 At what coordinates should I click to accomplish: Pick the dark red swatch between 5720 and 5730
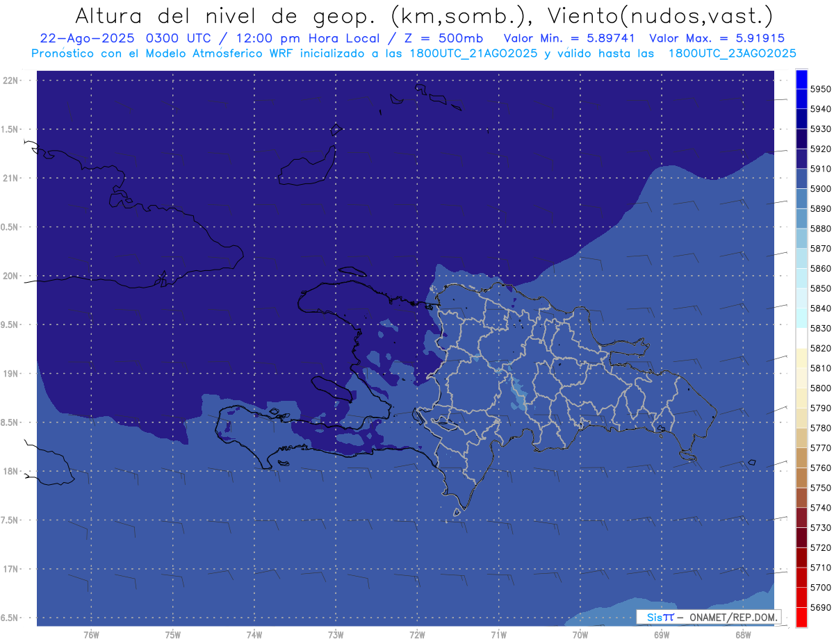(x=801, y=538)
